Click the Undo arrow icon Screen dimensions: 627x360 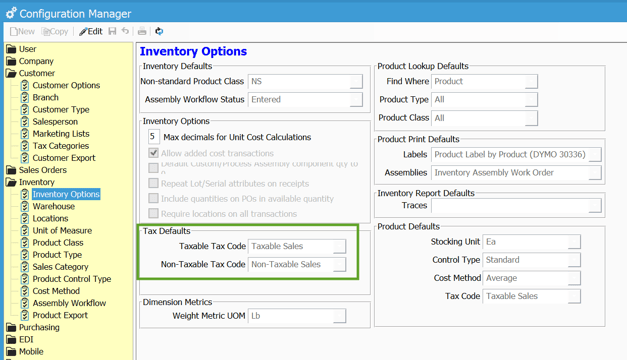(x=125, y=31)
